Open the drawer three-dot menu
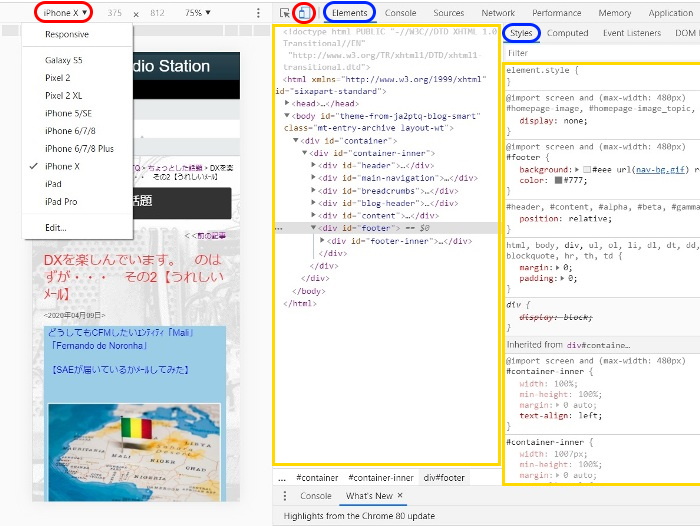The image size is (700, 526). 285,496
